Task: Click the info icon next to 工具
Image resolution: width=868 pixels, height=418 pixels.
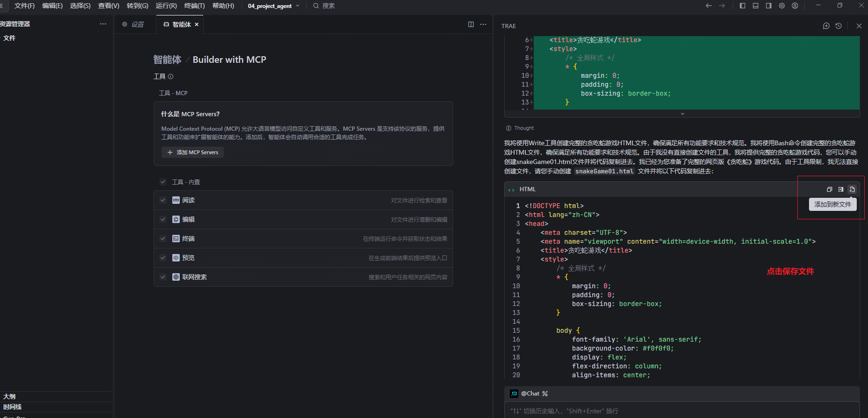Action: tap(170, 76)
